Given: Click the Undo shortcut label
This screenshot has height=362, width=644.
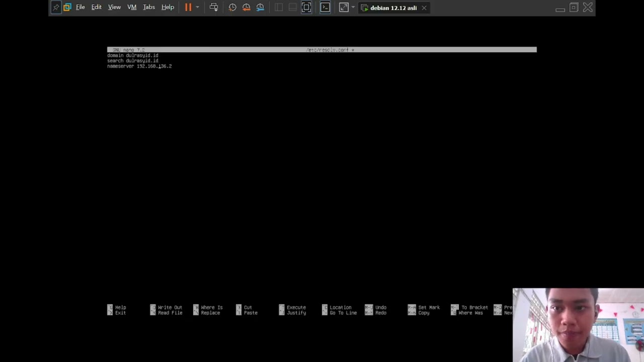Looking at the screenshot, I should pos(381,308).
